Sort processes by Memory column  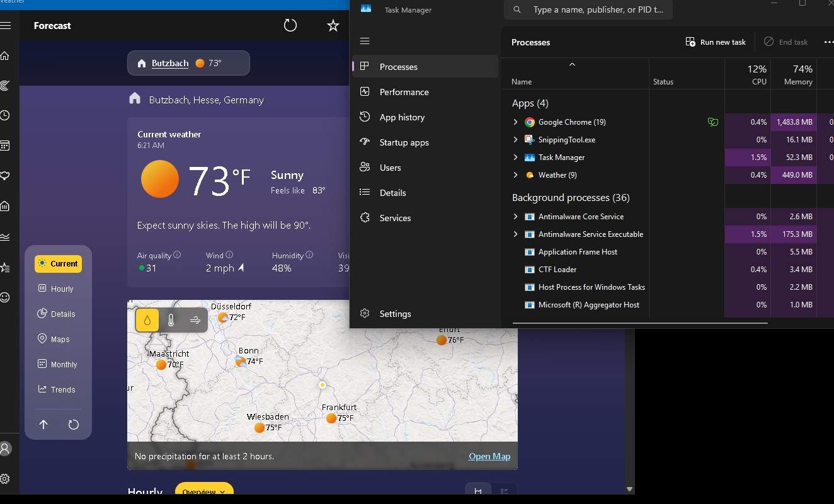tap(793, 74)
